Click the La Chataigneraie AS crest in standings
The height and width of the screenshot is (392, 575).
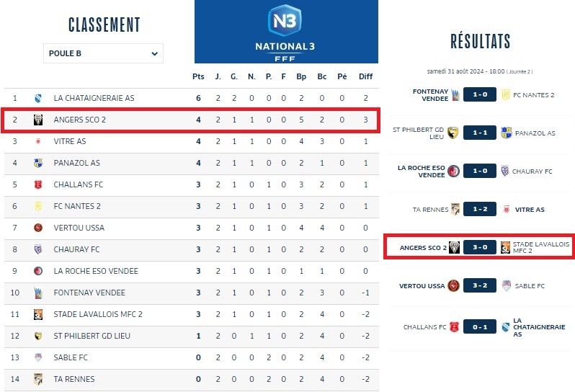(38, 98)
